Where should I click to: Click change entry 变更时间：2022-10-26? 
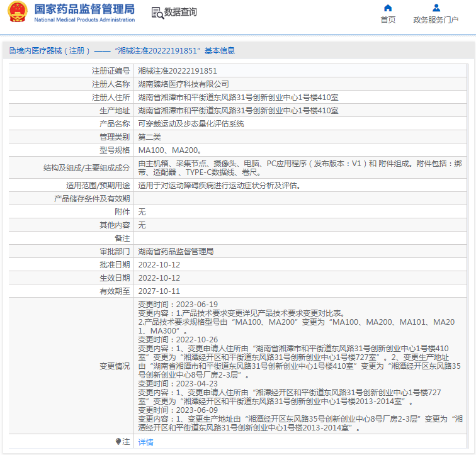[178, 340]
